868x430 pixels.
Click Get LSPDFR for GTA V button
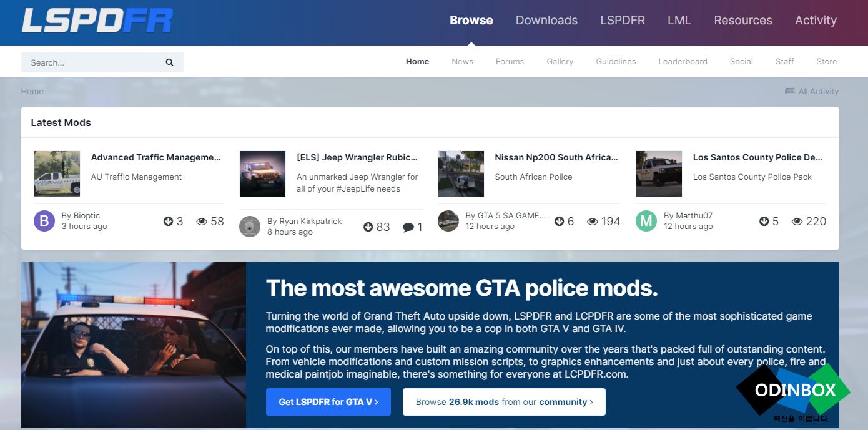[328, 402]
